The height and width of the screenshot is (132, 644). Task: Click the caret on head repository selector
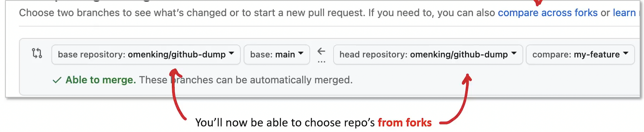(x=514, y=53)
